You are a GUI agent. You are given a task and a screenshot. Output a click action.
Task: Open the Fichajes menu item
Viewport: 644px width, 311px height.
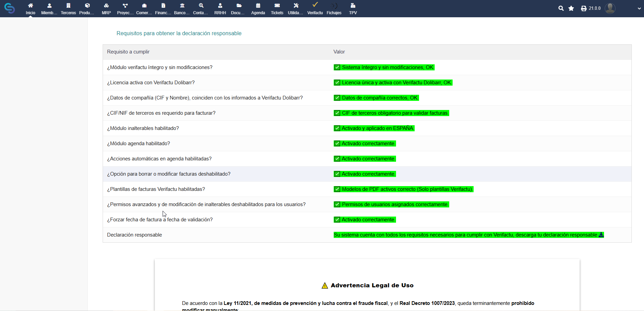pyautogui.click(x=334, y=8)
